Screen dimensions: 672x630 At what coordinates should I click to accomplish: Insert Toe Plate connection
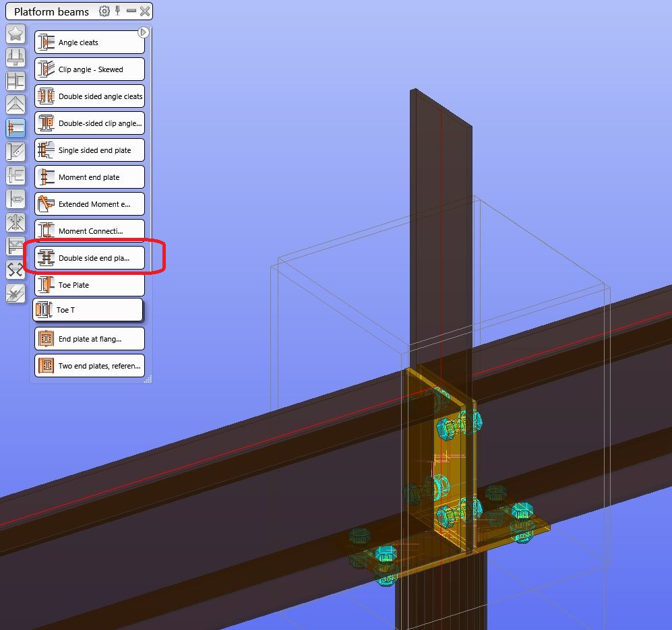tap(90, 285)
